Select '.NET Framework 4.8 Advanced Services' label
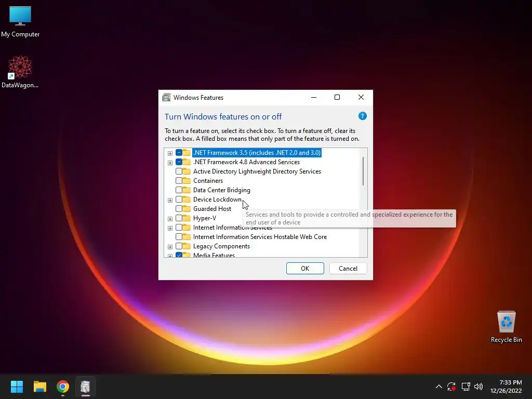This screenshot has height=399, width=532. [246, 162]
